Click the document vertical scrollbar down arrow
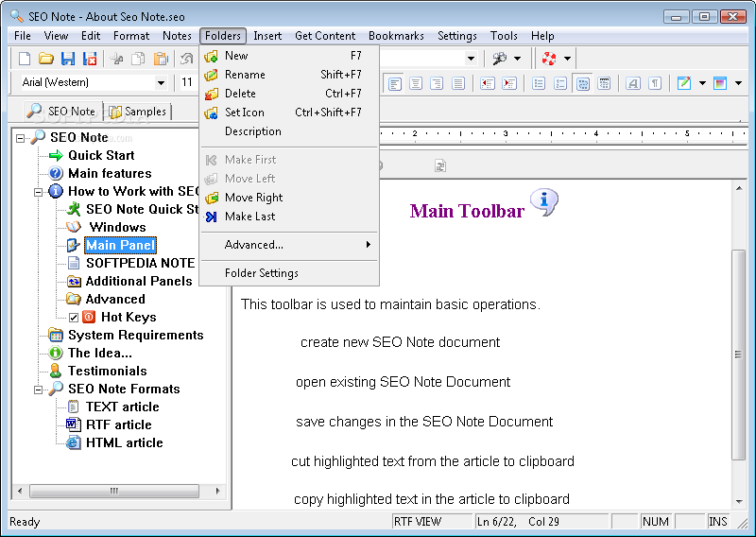 [739, 502]
